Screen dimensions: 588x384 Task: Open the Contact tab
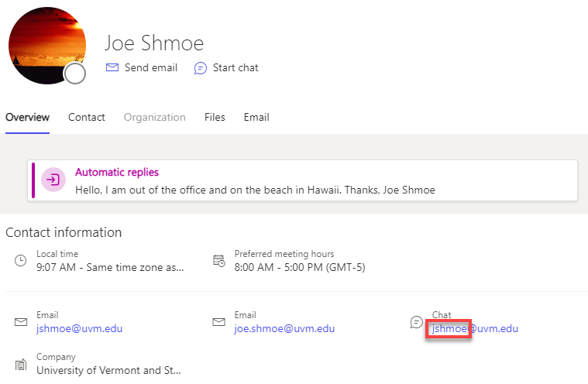pyautogui.click(x=87, y=117)
